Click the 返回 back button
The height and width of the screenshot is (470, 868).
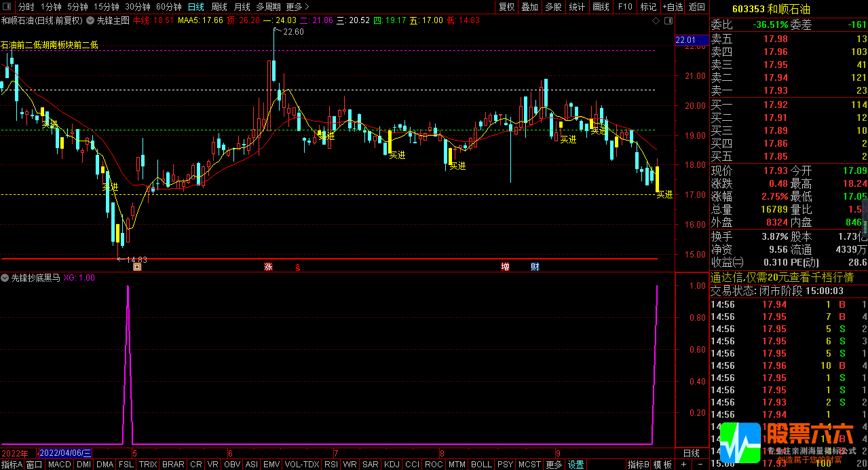pyautogui.click(x=697, y=7)
